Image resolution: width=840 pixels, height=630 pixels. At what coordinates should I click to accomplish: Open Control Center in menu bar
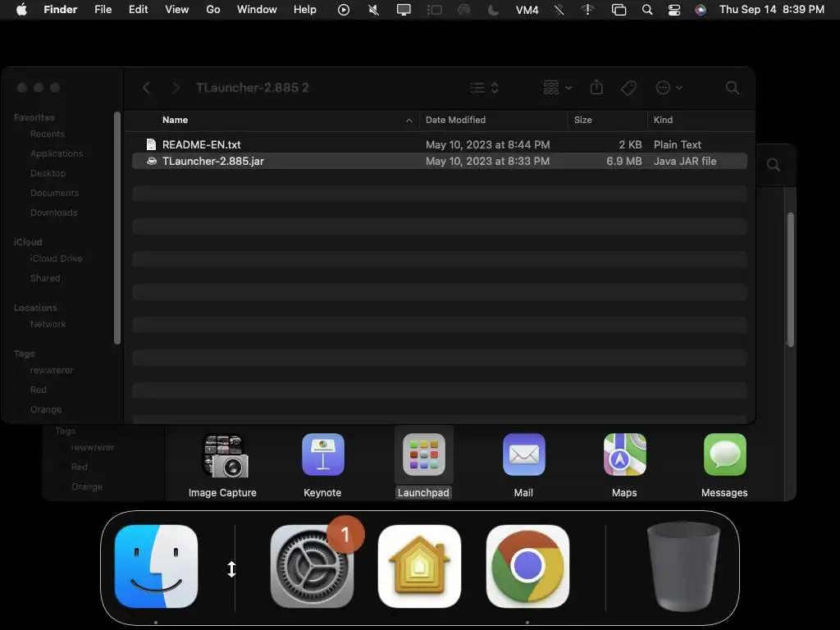tap(674, 10)
